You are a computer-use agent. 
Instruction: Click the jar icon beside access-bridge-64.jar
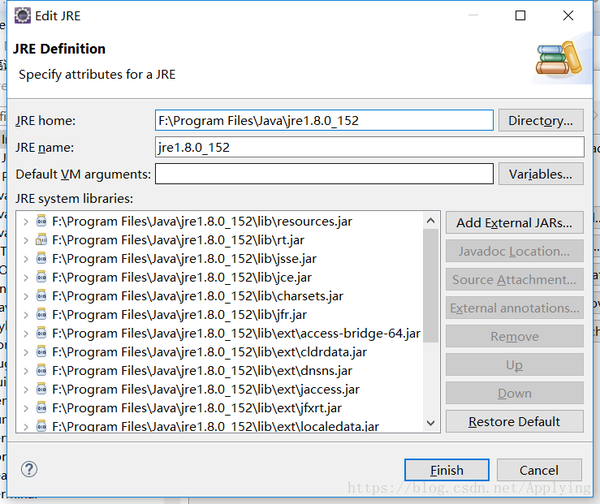tap(41, 333)
